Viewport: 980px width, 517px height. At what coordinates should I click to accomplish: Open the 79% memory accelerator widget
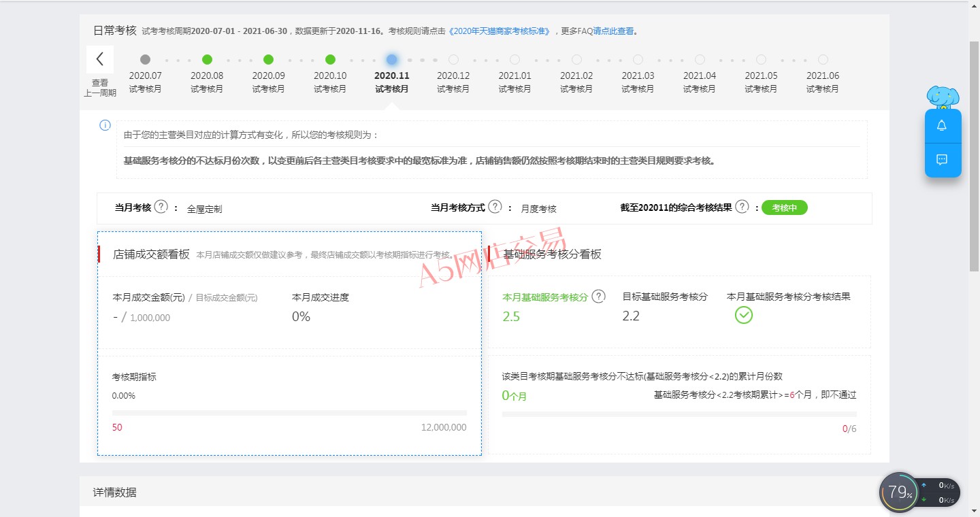point(899,492)
